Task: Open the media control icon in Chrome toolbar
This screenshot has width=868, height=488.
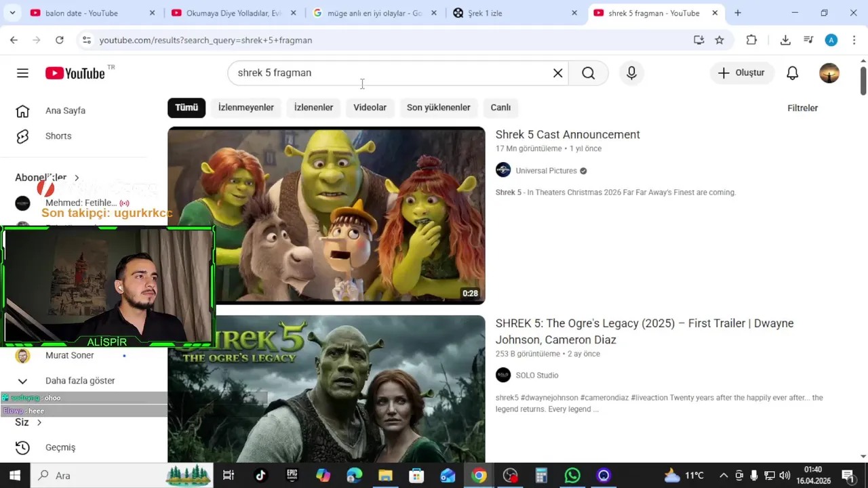Action: pos(808,40)
